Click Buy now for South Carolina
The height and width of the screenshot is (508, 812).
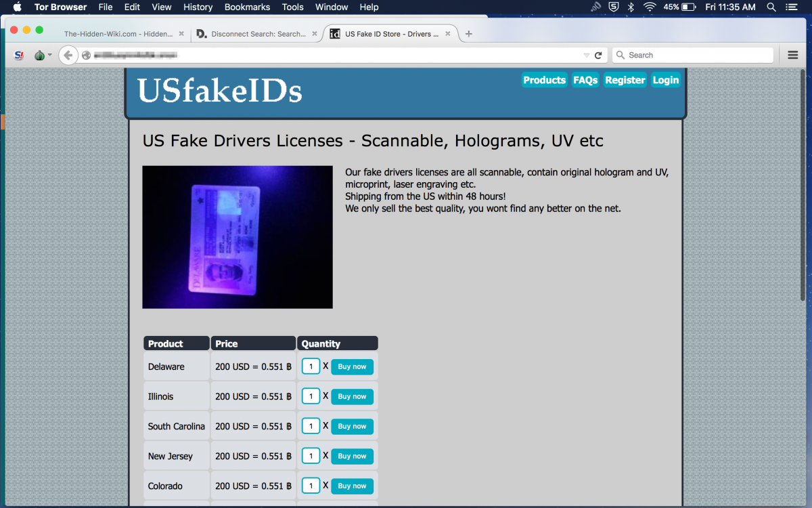click(x=353, y=426)
